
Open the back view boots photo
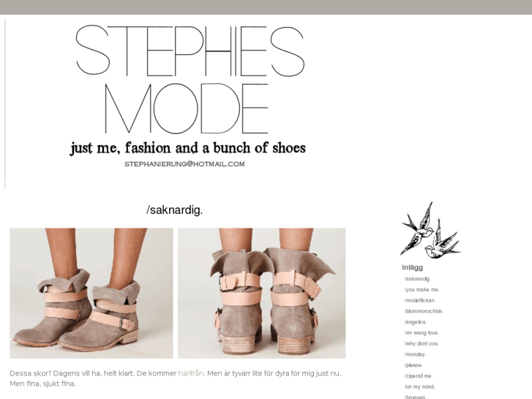tap(261, 294)
